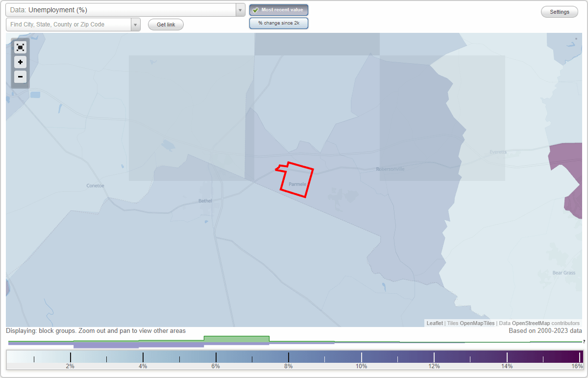
Task: Click the Robersonville area on the map
Action: [390, 169]
